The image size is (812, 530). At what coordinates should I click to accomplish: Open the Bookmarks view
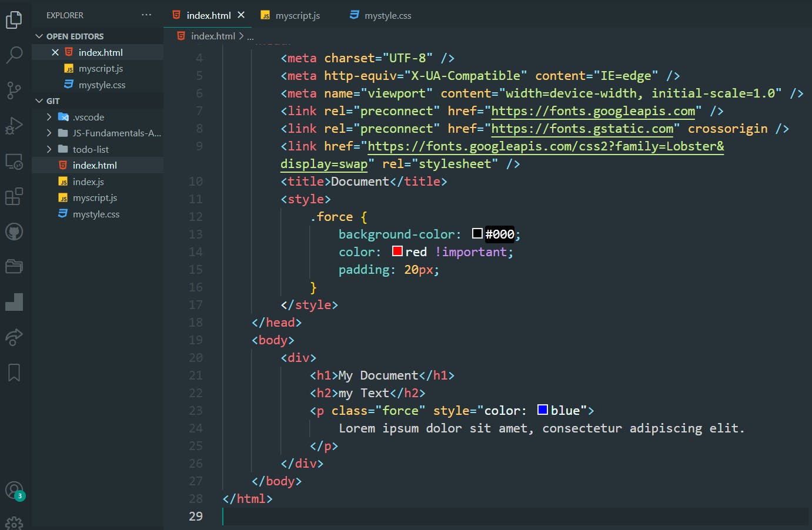[x=14, y=373]
